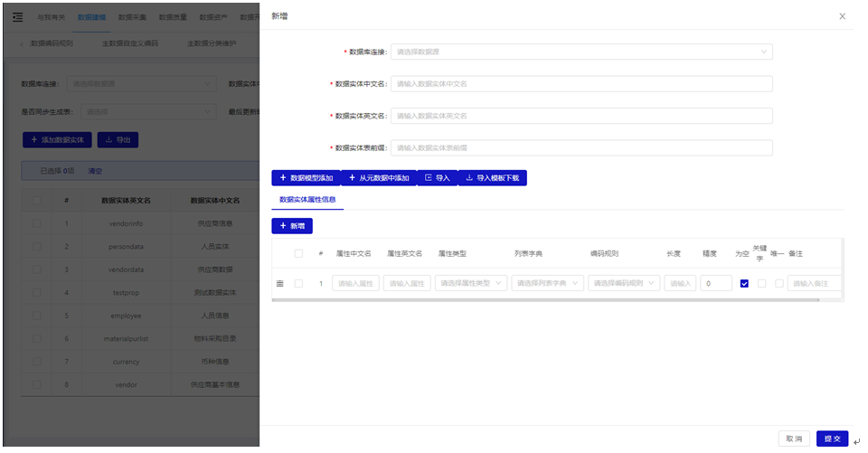Click the 供应商基本信息 cell
This screenshot has height=453, width=868.
click(215, 385)
